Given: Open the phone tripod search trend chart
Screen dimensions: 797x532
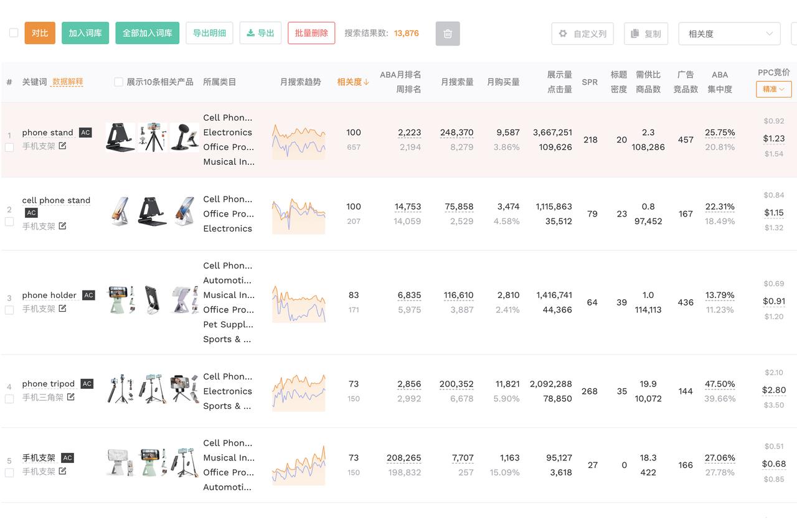Looking at the screenshot, I should (299, 391).
